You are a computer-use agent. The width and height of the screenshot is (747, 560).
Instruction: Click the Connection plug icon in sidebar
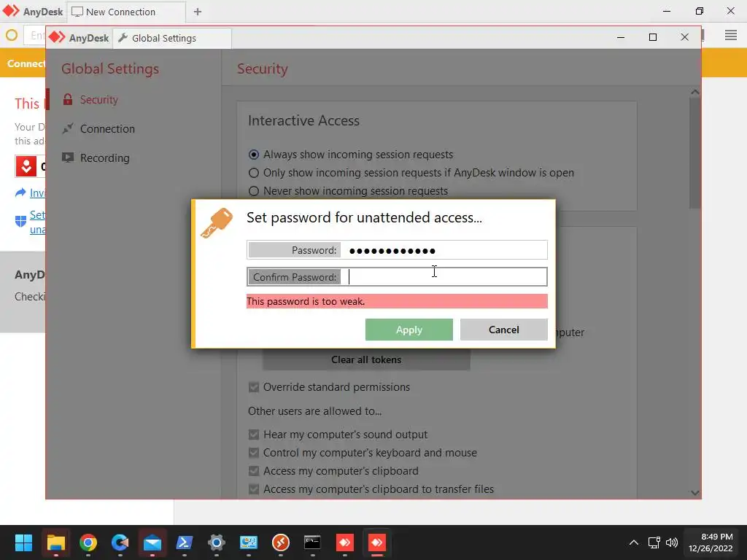coord(68,128)
